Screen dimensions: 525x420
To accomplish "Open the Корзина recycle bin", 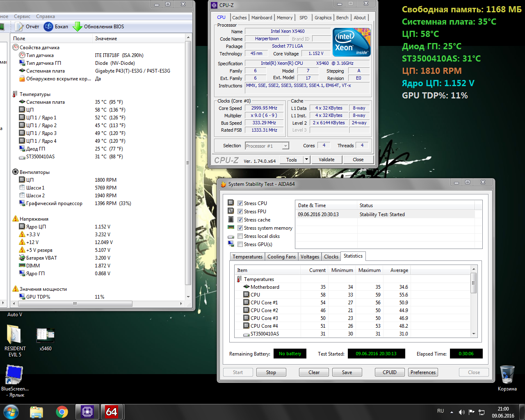I will pyautogui.click(x=507, y=378).
